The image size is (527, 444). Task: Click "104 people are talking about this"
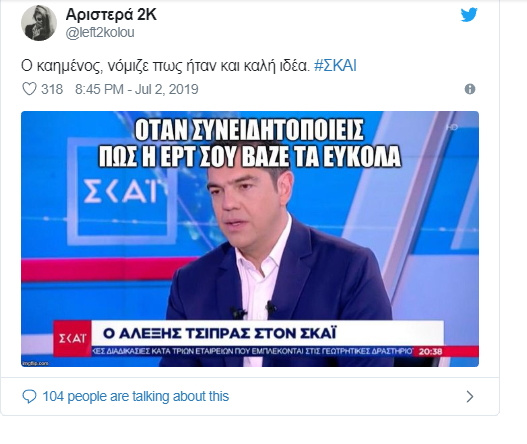(x=136, y=397)
